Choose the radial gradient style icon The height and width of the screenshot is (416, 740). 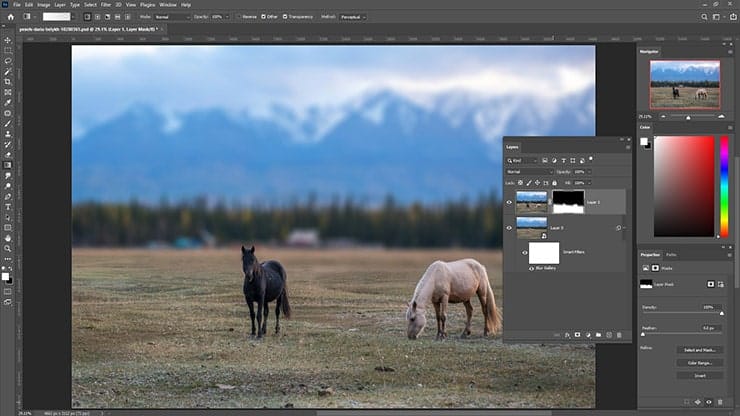[x=97, y=17]
